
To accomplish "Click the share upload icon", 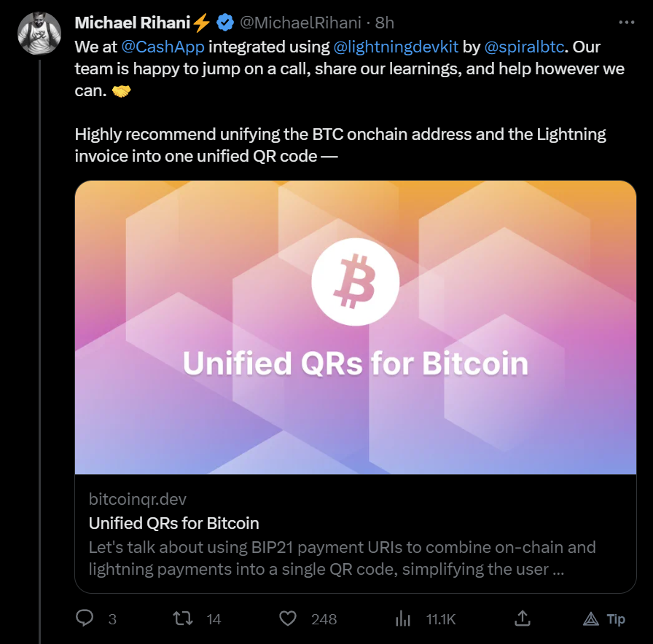I will point(522,619).
